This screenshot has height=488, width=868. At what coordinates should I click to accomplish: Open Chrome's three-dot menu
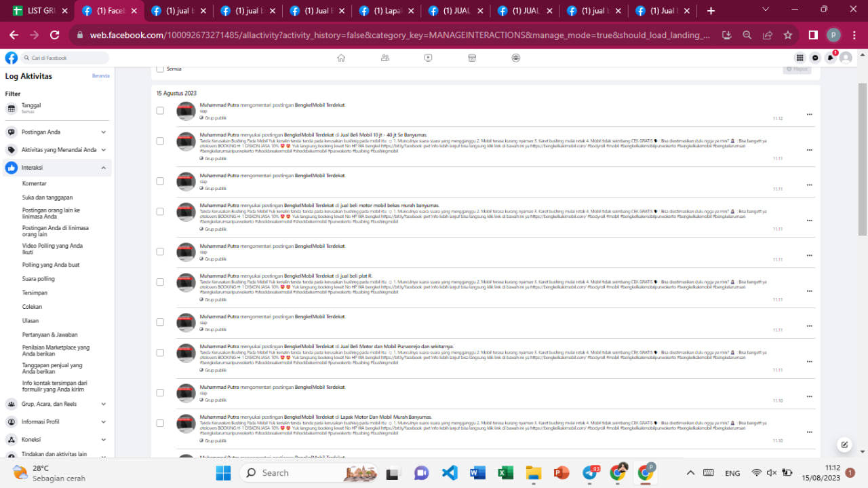click(x=854, y=35)
